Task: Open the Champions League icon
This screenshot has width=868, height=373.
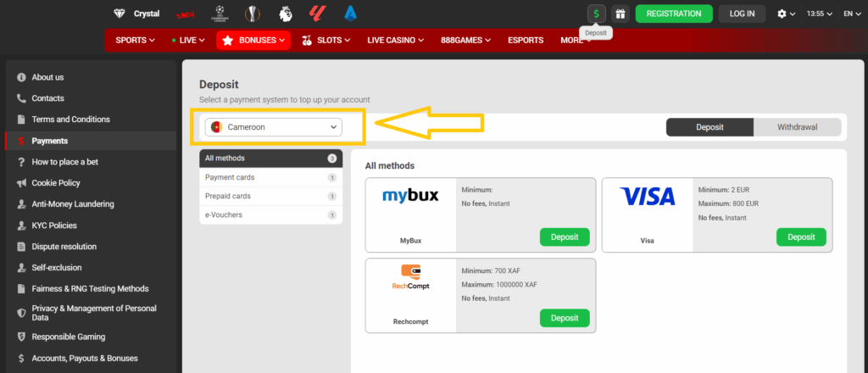Action: click(x=220, y=14)
